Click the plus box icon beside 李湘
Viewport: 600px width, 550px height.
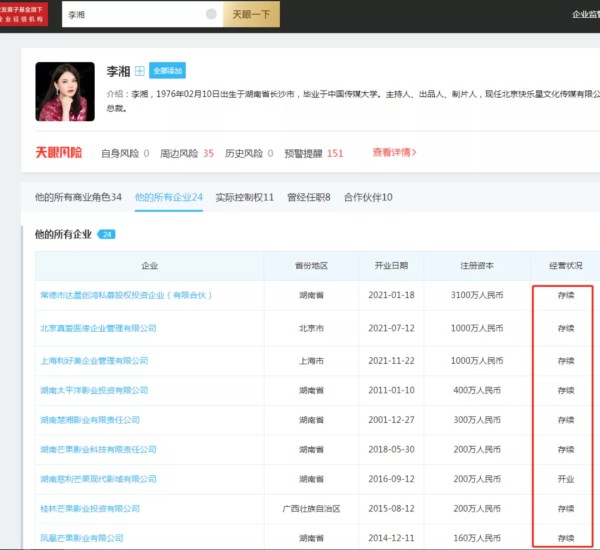point(140,71)
